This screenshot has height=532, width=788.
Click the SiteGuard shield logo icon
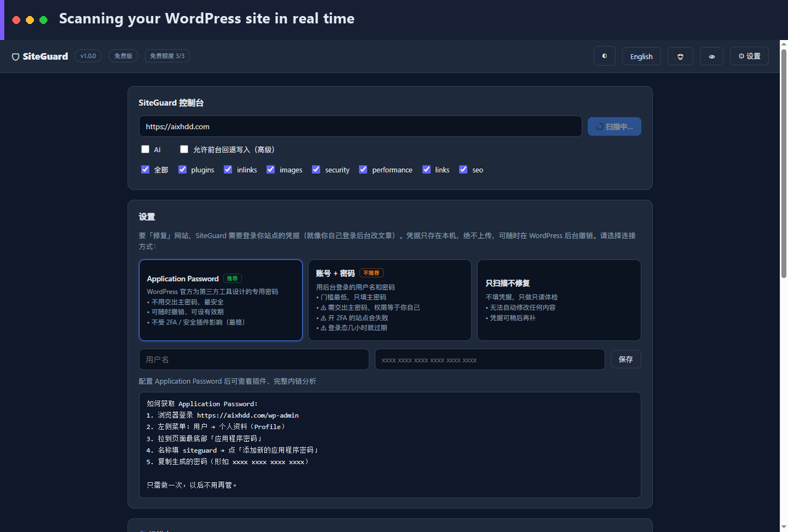click(x=15, y=57)
